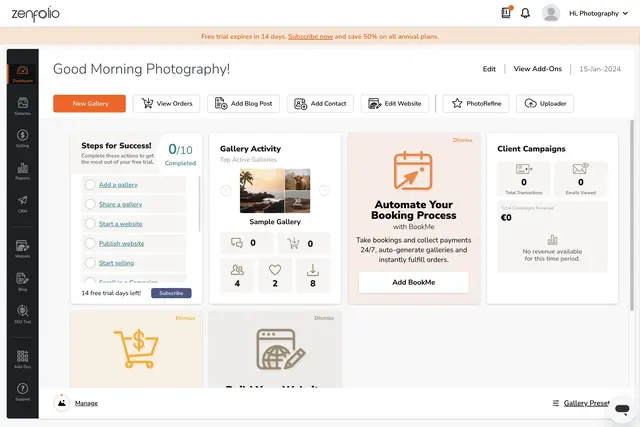Open Website in the sidebar
Viewport: 640px width, 427px height.
pos(22,249)
